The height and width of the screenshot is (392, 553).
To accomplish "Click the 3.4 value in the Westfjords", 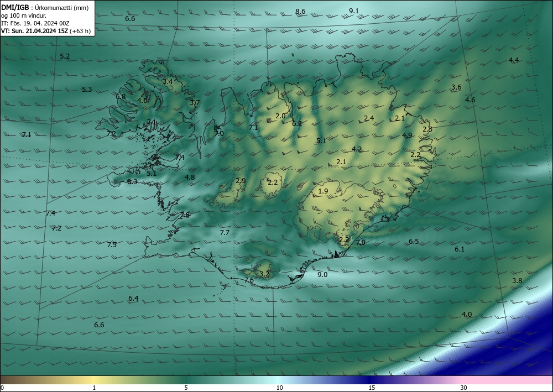I will pos(168,81).
